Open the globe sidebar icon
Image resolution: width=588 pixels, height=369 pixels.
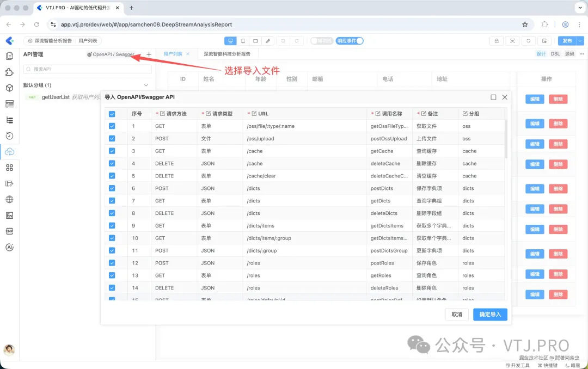click(x=10, y=200)
